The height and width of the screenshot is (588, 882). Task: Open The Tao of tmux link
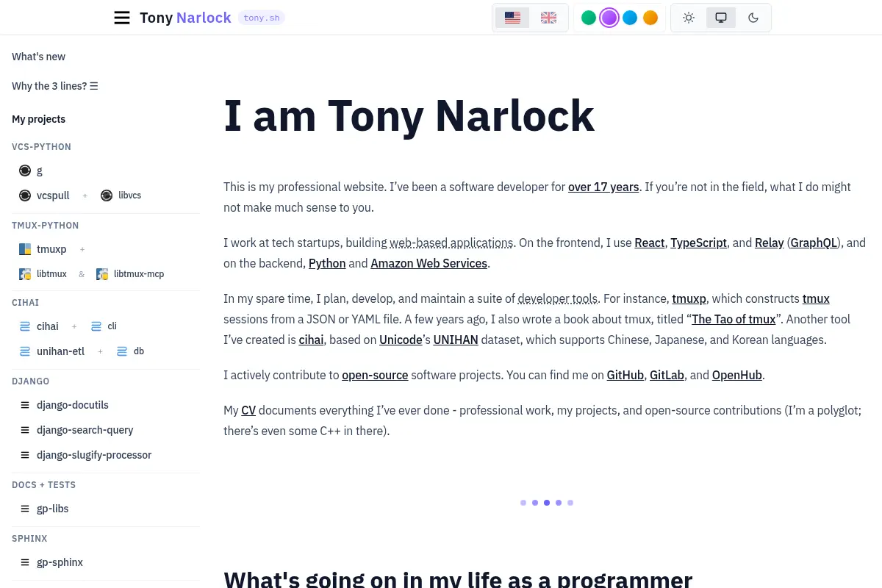pyautogui.click(x=734, y=319)
